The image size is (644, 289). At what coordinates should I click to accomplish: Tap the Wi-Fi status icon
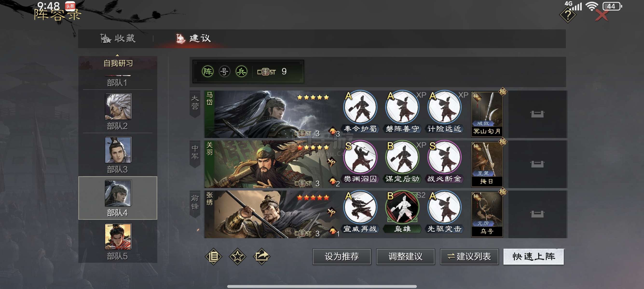(592, 6)
